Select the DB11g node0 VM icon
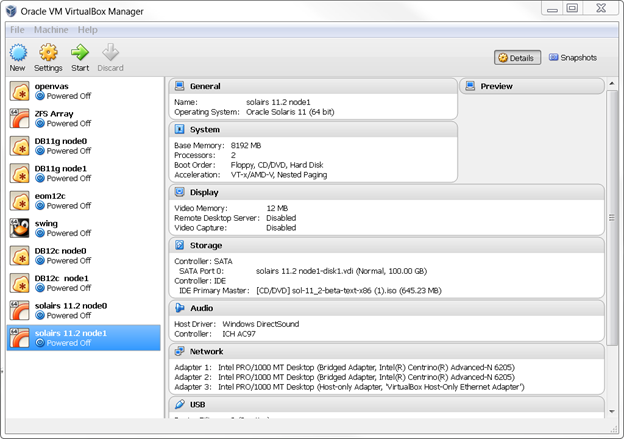 pos(20,146)
